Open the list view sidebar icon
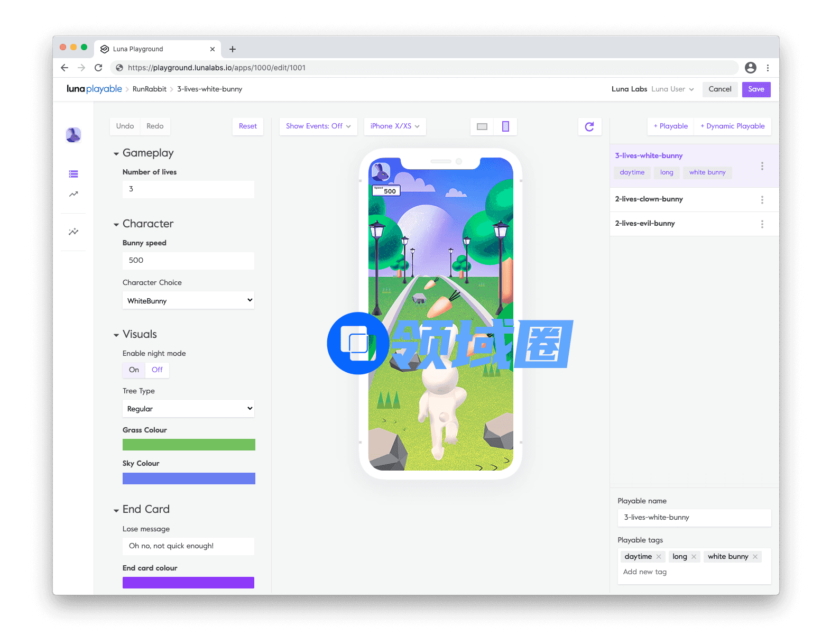840x635 pixels. (x=73, y=174)
